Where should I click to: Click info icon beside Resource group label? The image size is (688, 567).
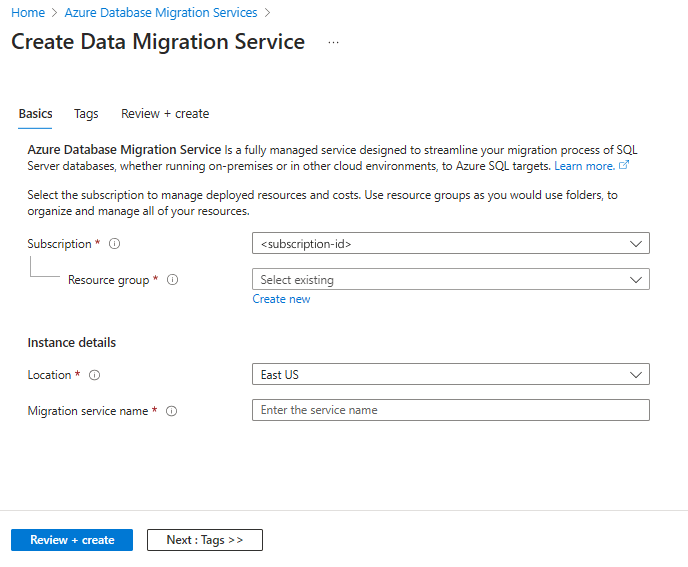(x=172, y=280)
